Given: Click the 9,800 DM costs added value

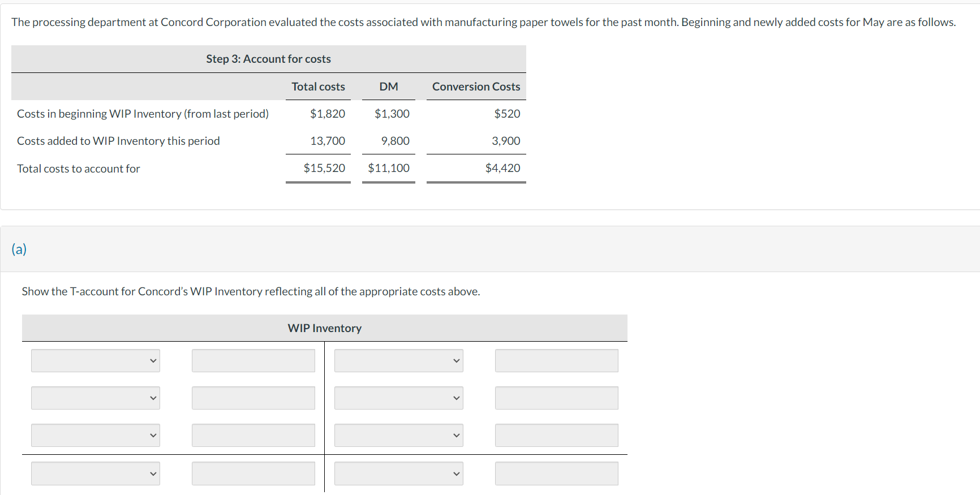Looking at the screenshot, I should pos(396,141).
